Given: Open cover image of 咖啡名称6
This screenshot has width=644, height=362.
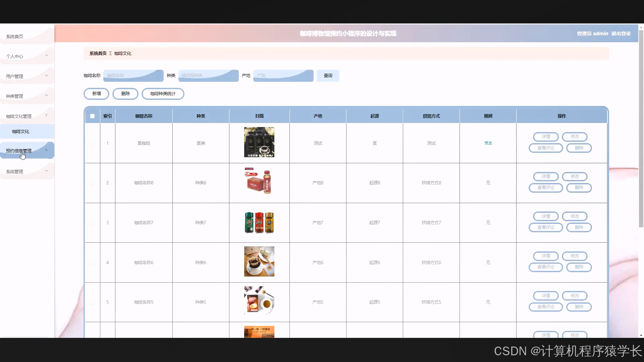Looking at the screenshot, I should click(259, 261).
